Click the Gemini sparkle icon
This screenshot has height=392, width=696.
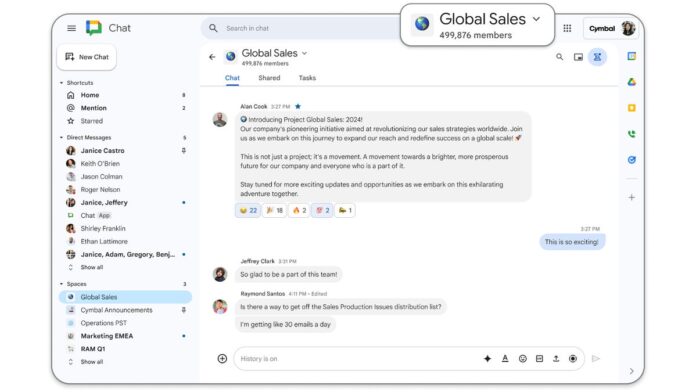pos(487,359)
